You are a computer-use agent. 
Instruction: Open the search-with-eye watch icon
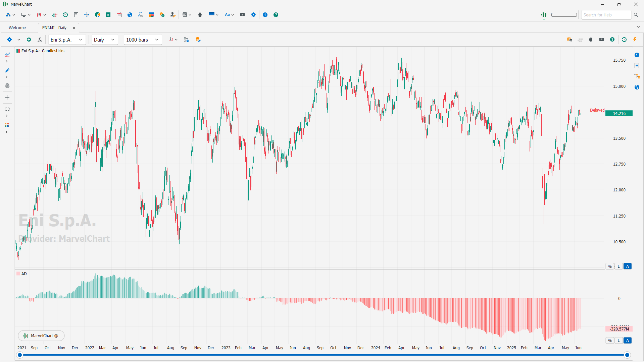coord(141,15)
